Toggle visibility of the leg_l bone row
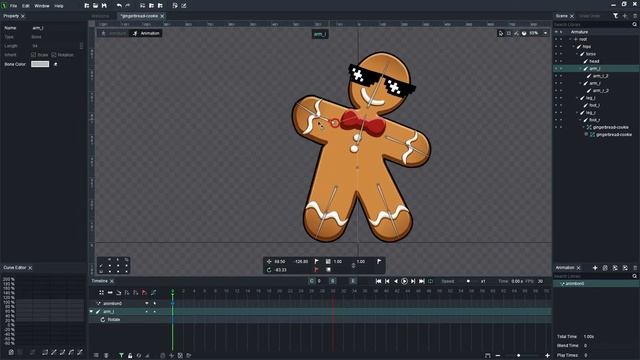Viewport: 640px width, 360px height. (x=556, y=98)
